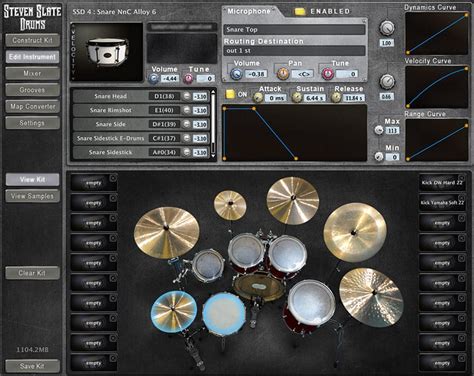
Task: Click the Range Max knob
Action: [379, 130]
